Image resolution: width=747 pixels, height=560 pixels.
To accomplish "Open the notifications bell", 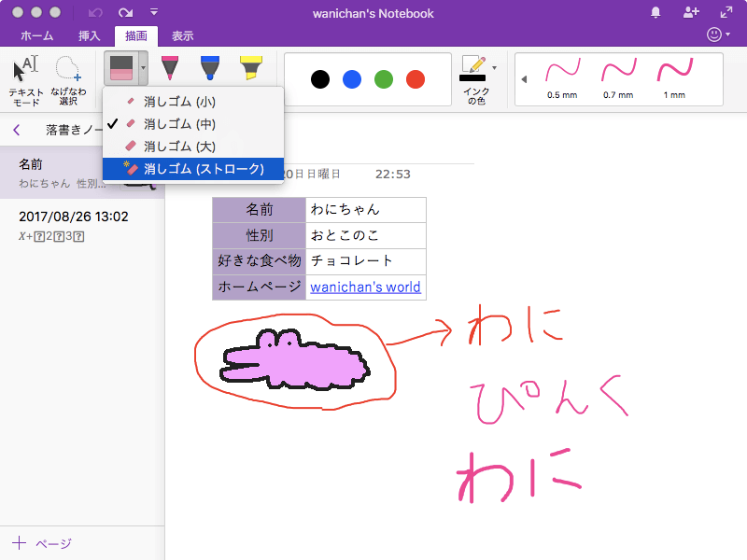I will 655,12.
